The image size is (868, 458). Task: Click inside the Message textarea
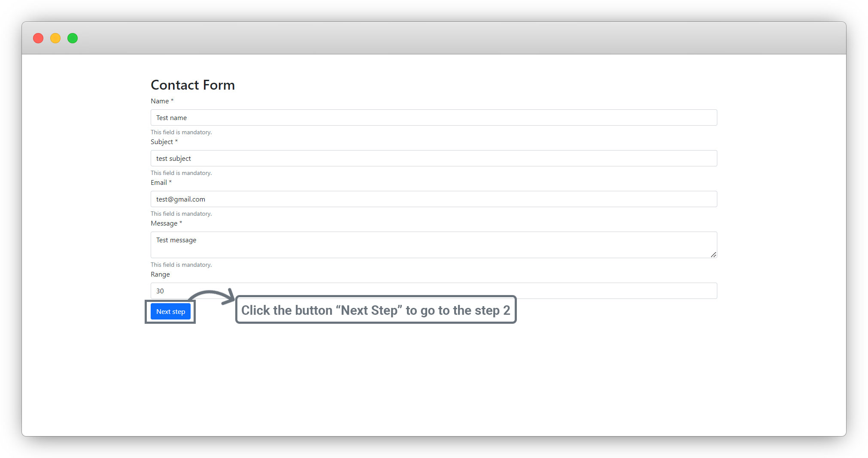click(434, 244)
